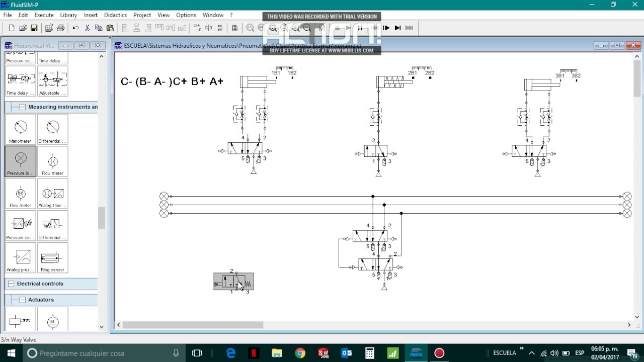Collapse the Electrical controls group
This screenshot has height=362, width=644.
click(11, 284)
